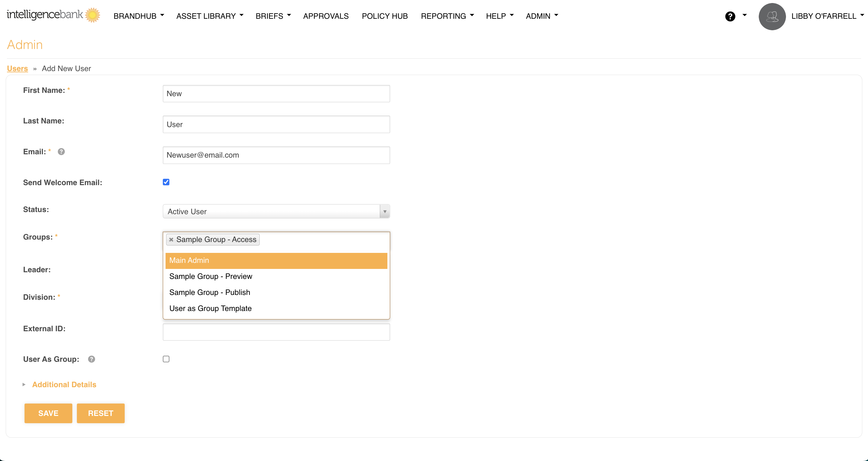Open the Policy Hub page
This screenshot has height=461, width=868.
(x=384, y=16)
